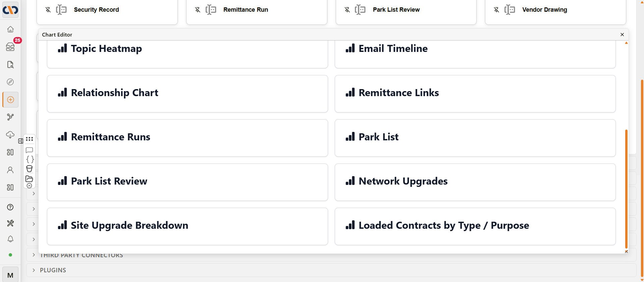The height and width of the screenshot is (282, 644).
Task: Click the bracket icon on Vendor Drawing card
Action: click(510, 10)
